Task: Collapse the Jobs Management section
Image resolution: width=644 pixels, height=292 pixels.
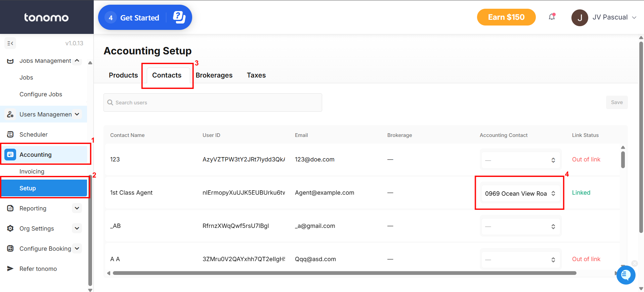Action: pos(77,60)
